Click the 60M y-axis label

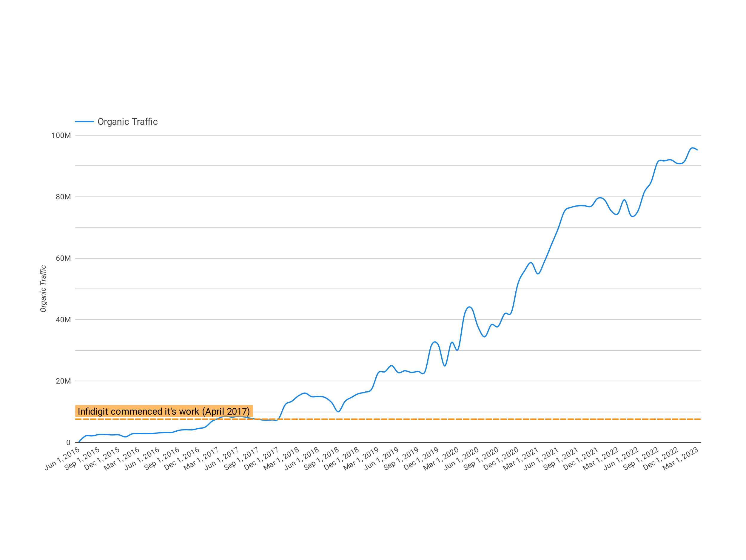[63, 259]
